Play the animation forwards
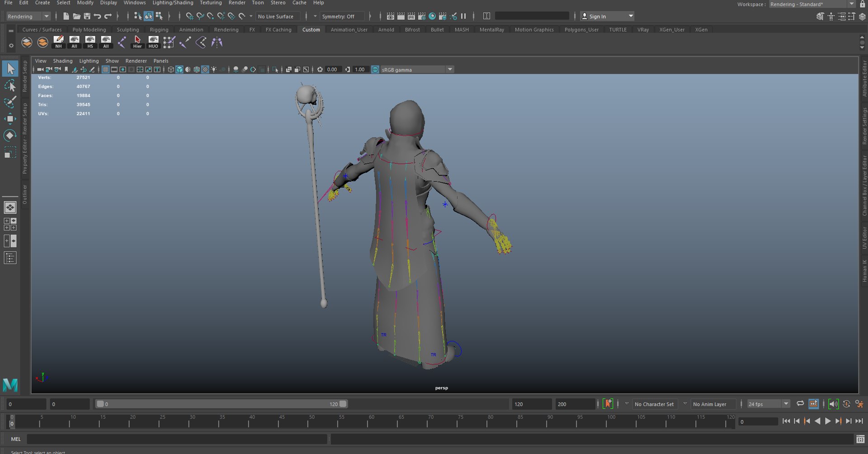 (x=828, y=421)
